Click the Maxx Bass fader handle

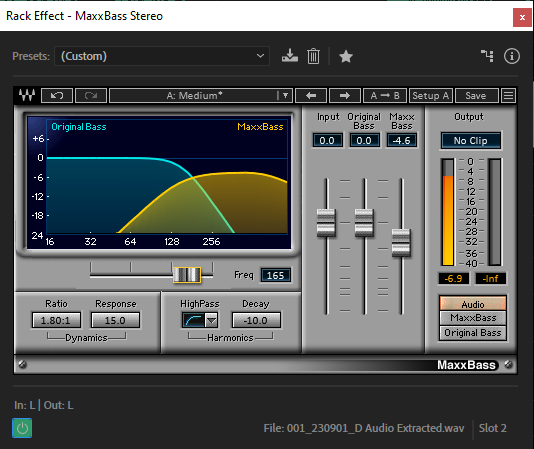tap(401, 243)
